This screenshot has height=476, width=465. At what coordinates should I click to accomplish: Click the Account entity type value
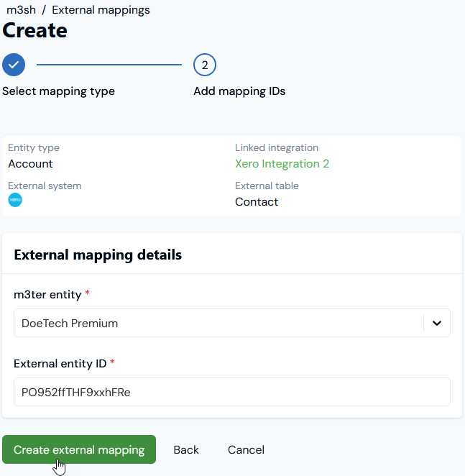30,164
